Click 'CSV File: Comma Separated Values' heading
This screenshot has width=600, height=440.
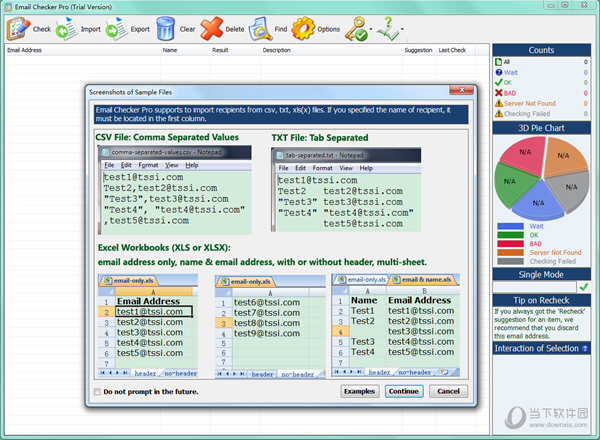click(x=167, y=137)
